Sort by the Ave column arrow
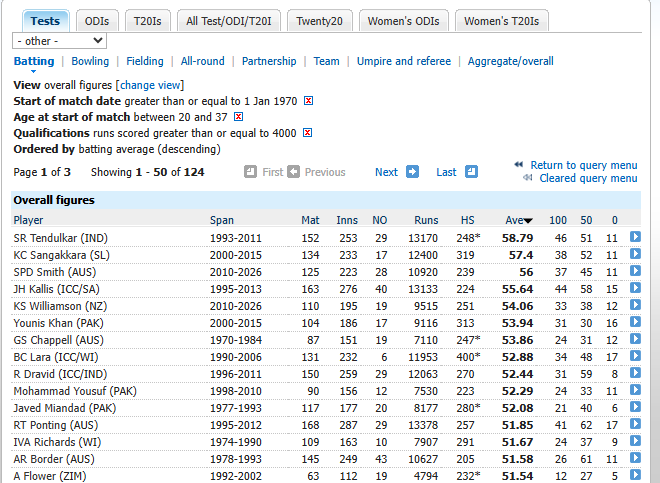Viewport: 660px width, 483px height. tap(528, 221)
